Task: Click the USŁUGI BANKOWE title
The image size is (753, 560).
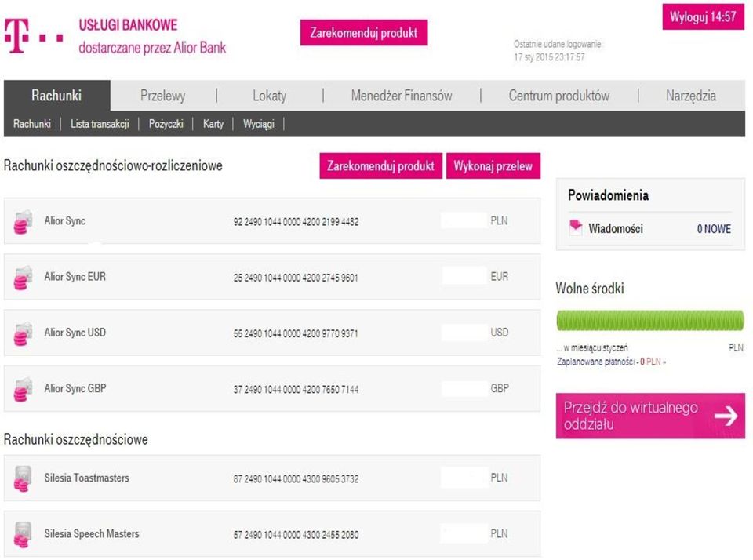Action: (128, 25)
